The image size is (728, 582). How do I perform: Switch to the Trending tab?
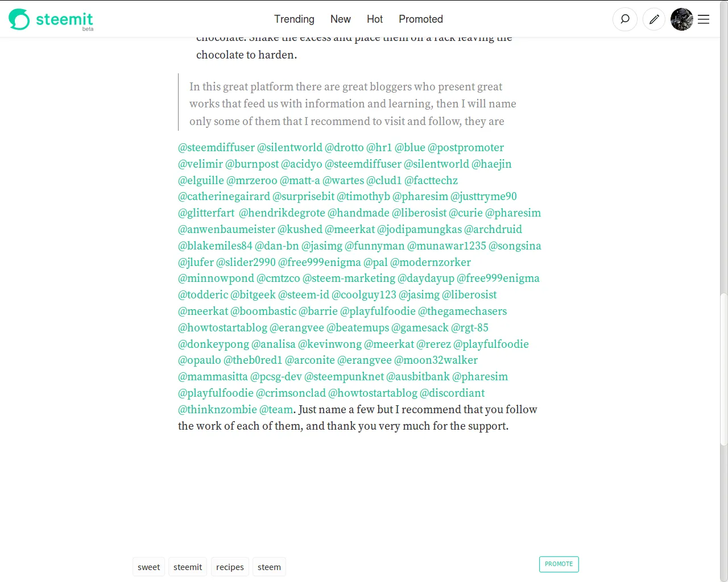(x=294, y=19)
